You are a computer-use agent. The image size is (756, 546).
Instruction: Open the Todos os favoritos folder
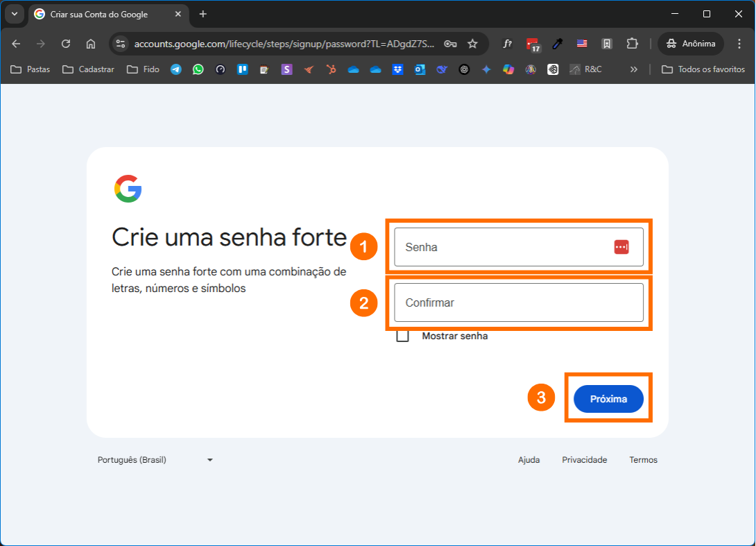[x=704, y=69]
